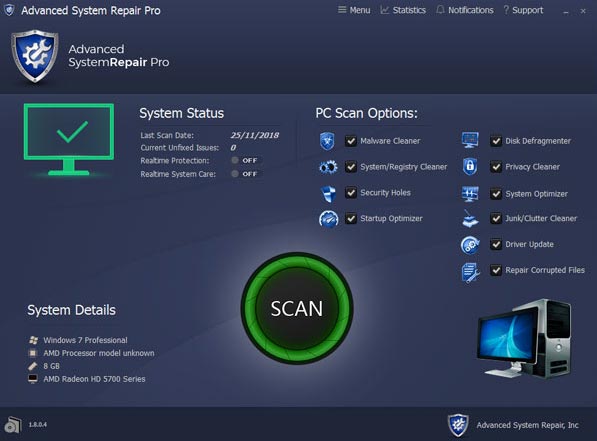Click the Security Holes shield icon
597x441 pixels.
[x=328, y=193]
